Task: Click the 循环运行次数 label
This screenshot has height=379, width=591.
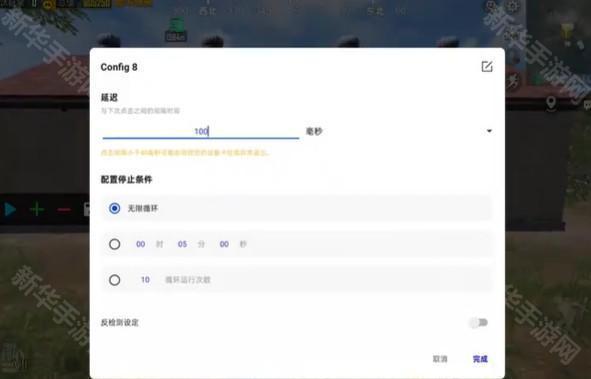Action: click(188, 280)
